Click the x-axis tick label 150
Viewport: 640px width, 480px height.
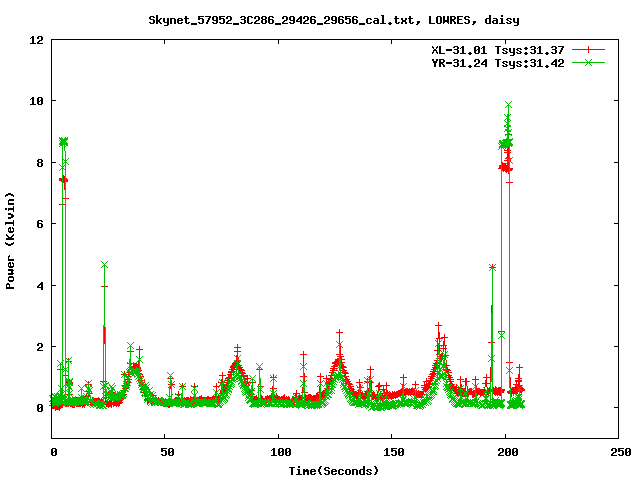coord(394,452)
